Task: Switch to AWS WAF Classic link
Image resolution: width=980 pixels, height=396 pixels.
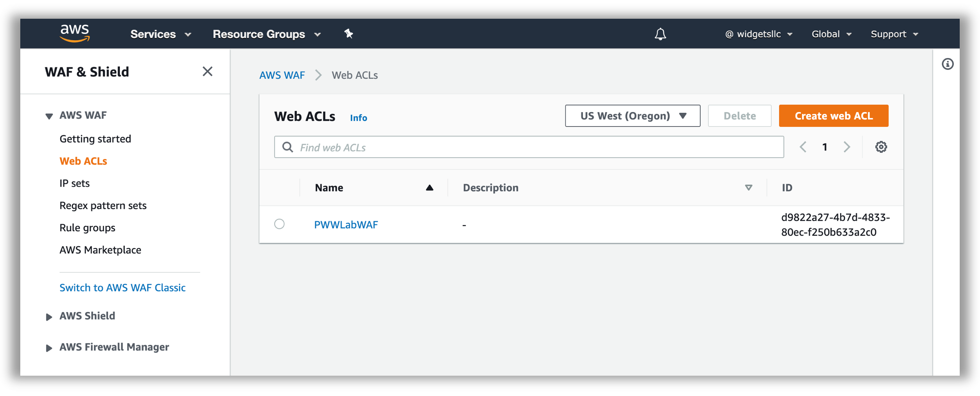Action: (x=123, y=288)
